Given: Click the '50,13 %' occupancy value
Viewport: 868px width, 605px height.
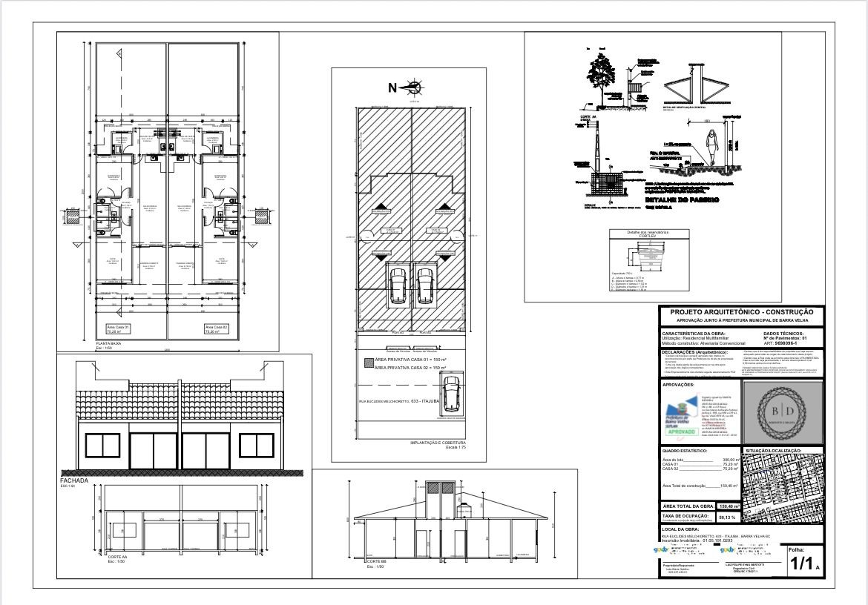Looking at the screenshot, I should tap(729, 518).
